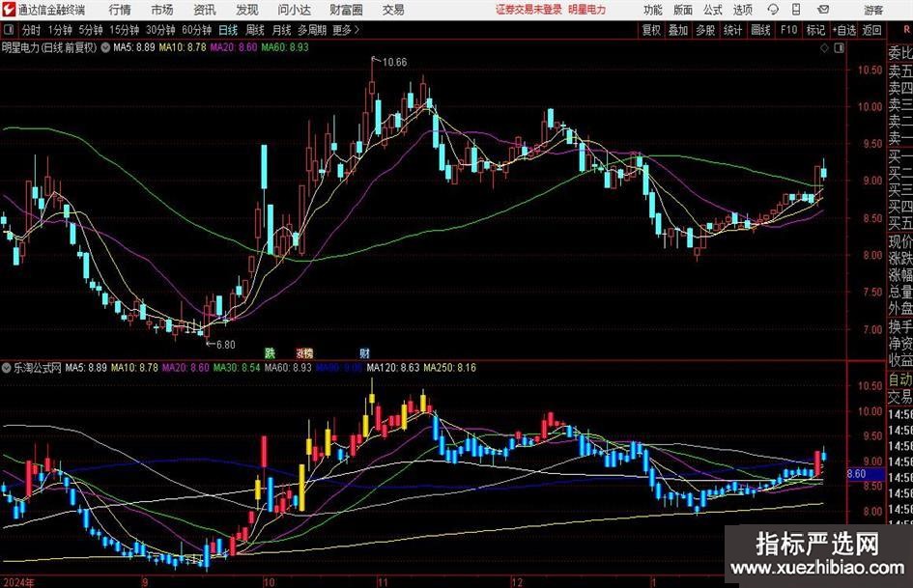Screen dimensions: 913x588
Task: Click the 明星电力(日线 前复权) chart title
Action: click(49, 47)
